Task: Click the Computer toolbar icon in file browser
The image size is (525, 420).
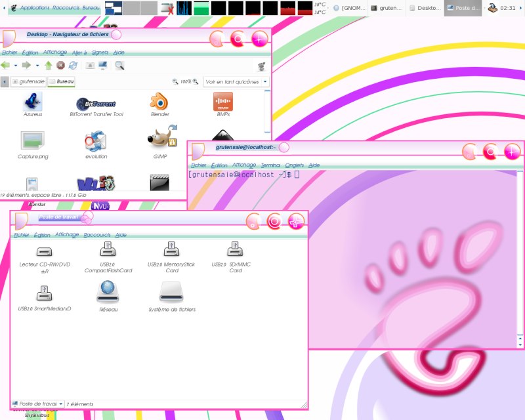Action: coord(102,66)
